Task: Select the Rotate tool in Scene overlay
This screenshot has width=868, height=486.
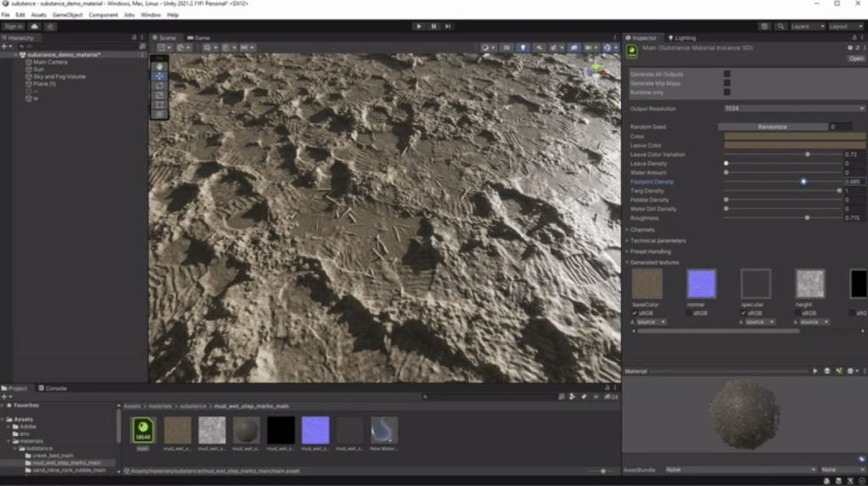Action: (160, 87)
